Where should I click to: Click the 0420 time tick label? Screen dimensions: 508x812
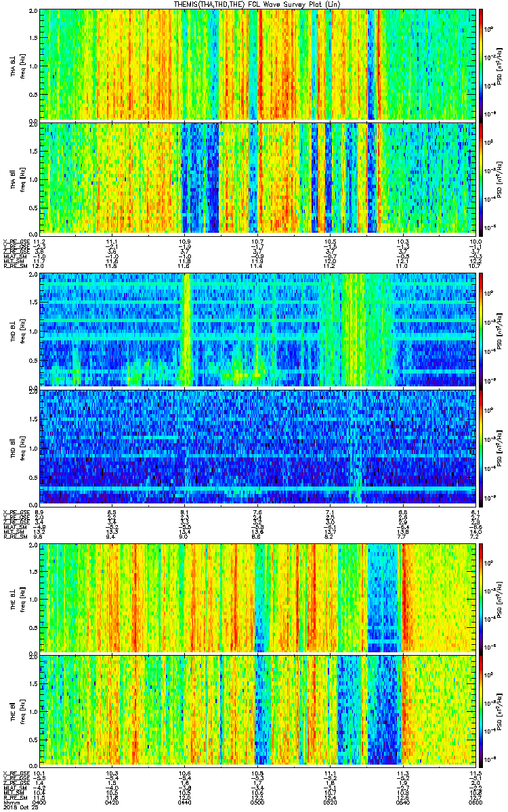[112, 801]
